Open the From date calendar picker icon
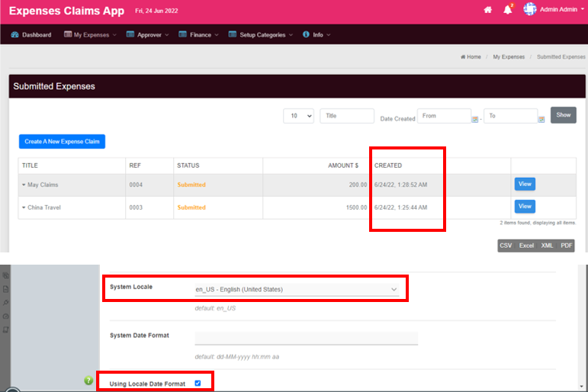588x392 pixels. coord(475,119)
